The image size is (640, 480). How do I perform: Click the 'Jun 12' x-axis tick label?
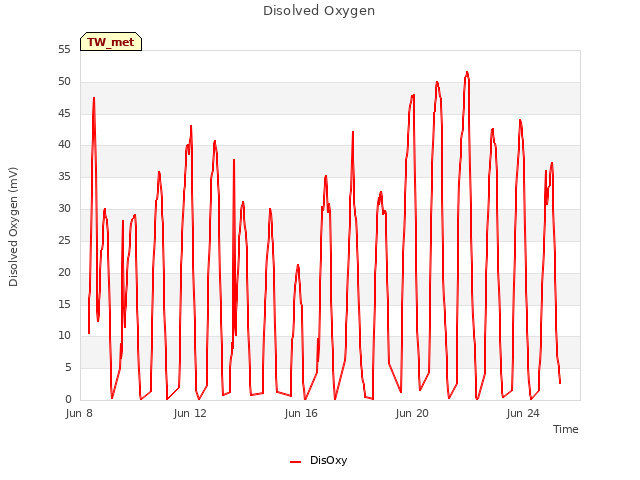pos(190,413)
